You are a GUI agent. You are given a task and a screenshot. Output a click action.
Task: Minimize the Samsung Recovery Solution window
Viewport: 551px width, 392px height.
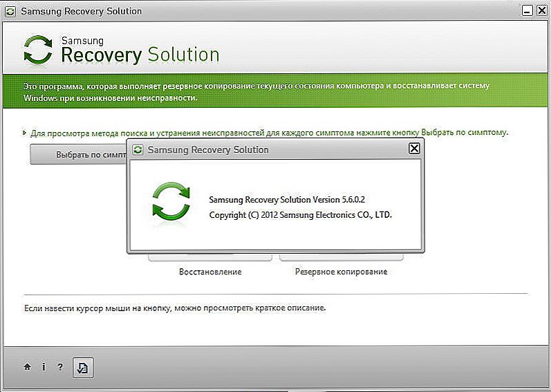point(527,11)
